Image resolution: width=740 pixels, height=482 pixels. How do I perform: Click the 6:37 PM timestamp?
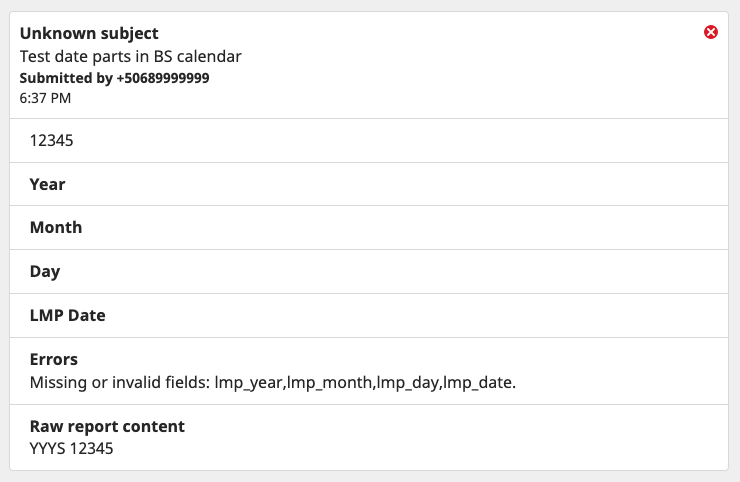[45, 98]
